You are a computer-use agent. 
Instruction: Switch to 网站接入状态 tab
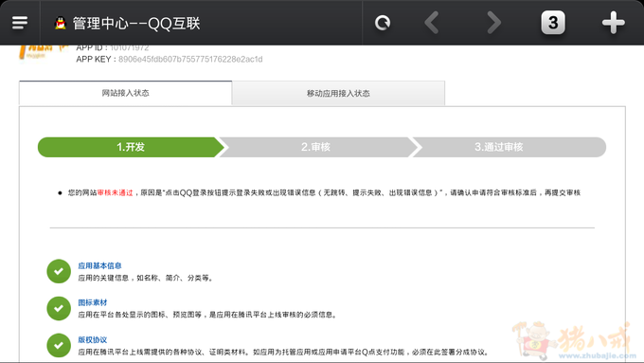[126, 93]
